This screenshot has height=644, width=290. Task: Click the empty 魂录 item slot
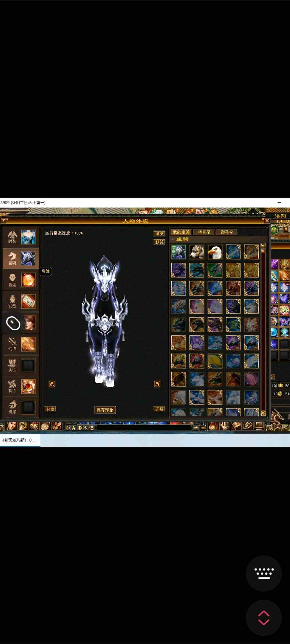[x=28, y=407]
